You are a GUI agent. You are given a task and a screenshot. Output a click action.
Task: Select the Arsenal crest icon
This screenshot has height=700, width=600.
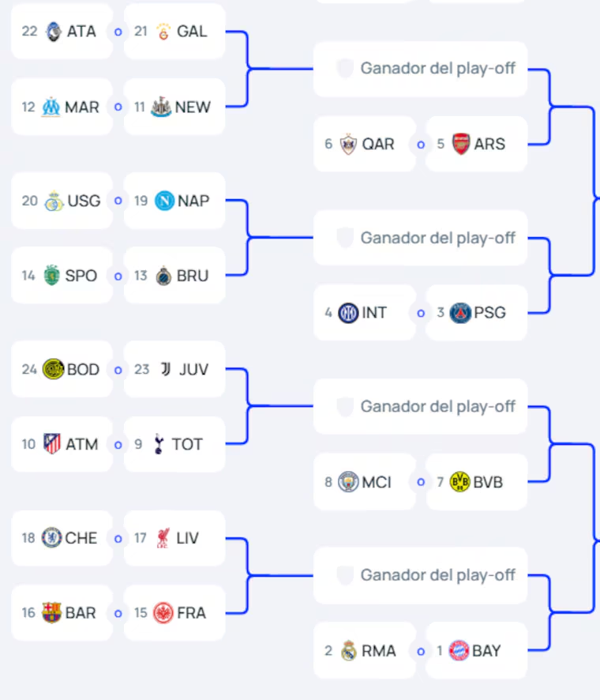coord(461,145)
